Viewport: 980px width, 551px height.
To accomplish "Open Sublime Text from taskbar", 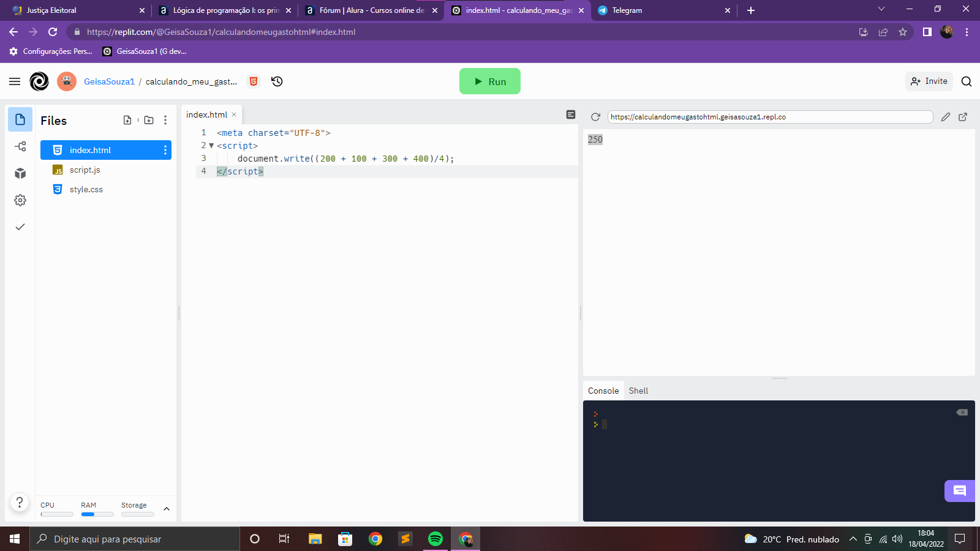I will pos(405,539).
